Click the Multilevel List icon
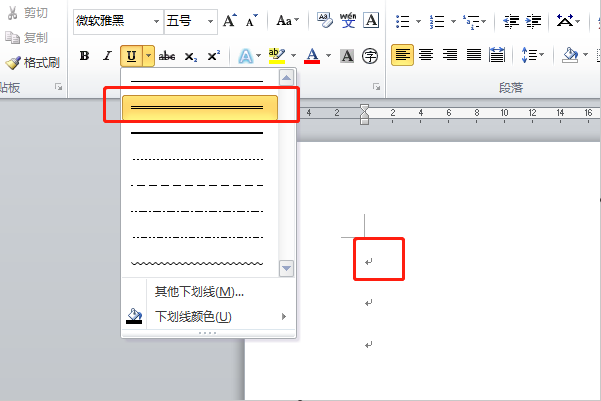The image size is (601, 401). [471, 21]
